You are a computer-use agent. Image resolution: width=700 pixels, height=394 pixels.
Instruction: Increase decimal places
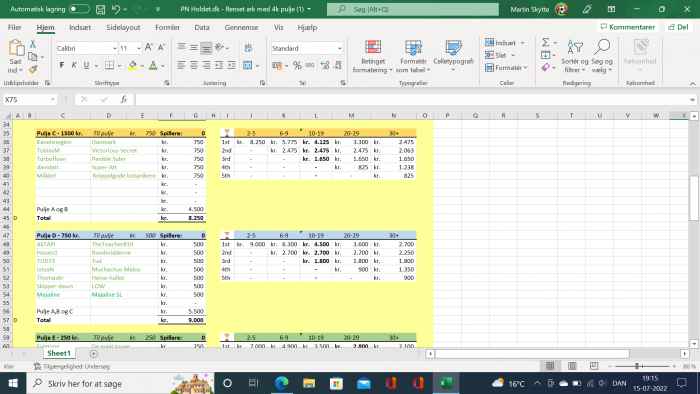point(325,66)
